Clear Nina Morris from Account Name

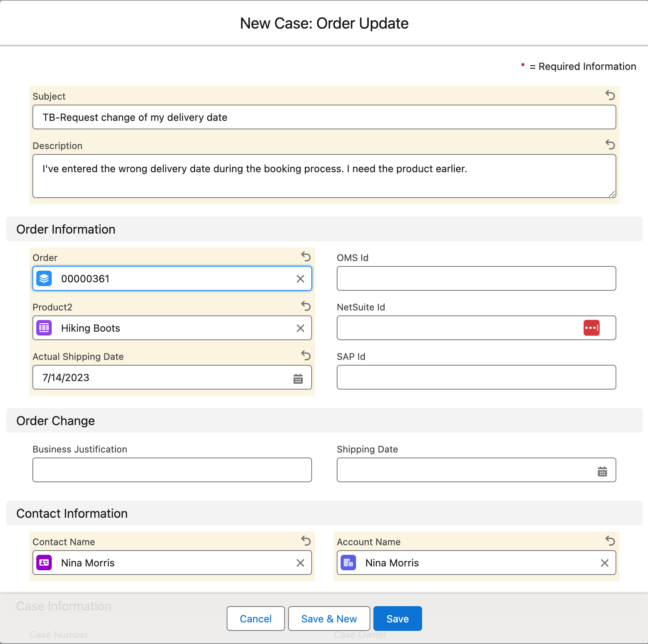click(605, 563)
